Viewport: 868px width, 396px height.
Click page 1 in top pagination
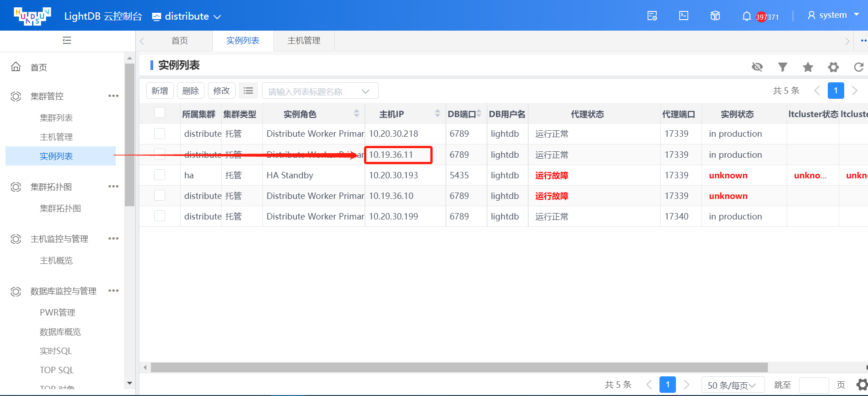(x=836, y=91)
